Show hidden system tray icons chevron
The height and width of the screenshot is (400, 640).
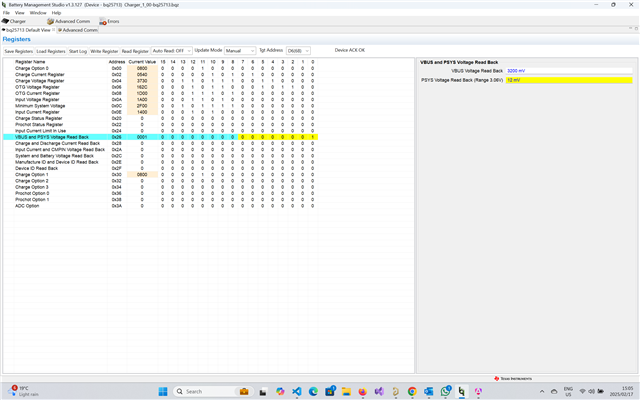[x=542, y=391]
